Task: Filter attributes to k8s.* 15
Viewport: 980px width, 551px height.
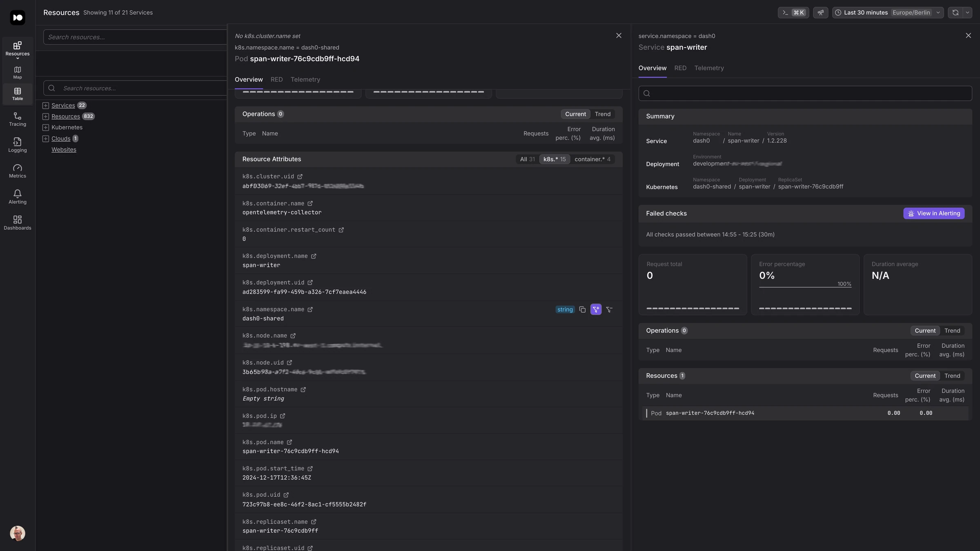Action: 555,159
